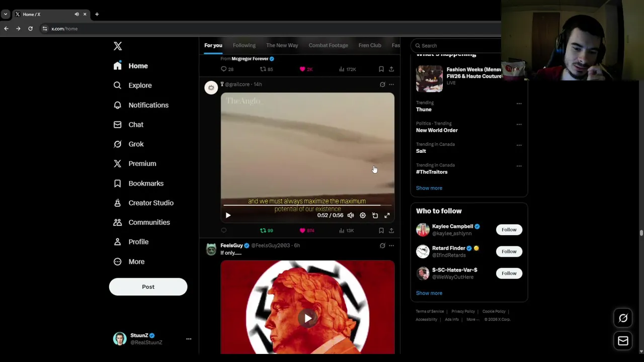
Task: View analytics of grailcore post 13K
Action: (347, 230)
